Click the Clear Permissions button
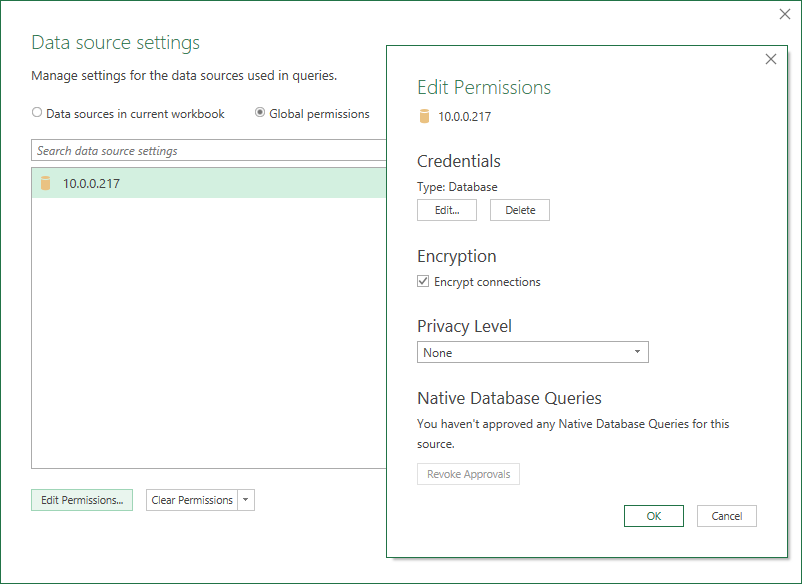This screenshot has height=584, width=802. (192, 500)
